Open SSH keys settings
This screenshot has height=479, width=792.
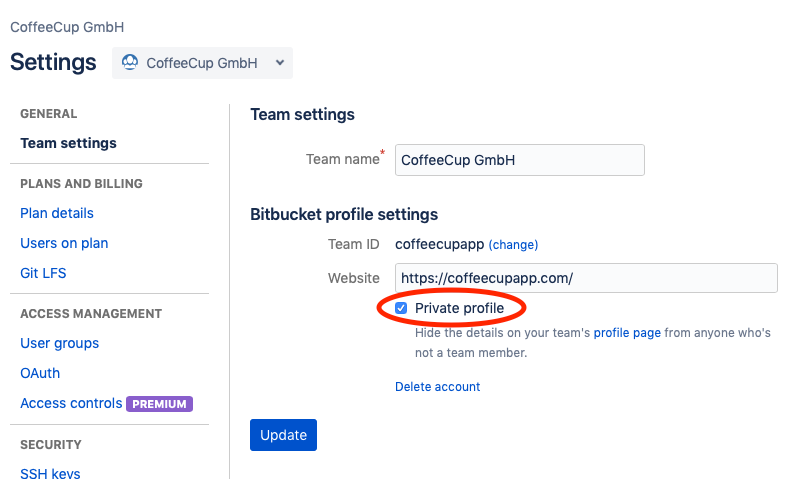coord(50,473)
